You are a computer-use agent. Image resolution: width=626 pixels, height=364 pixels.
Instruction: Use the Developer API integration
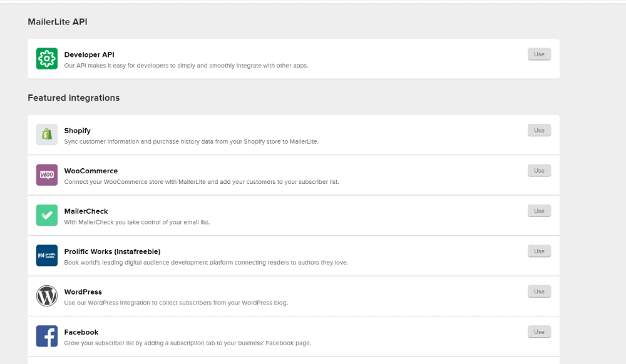click(539, 54)
